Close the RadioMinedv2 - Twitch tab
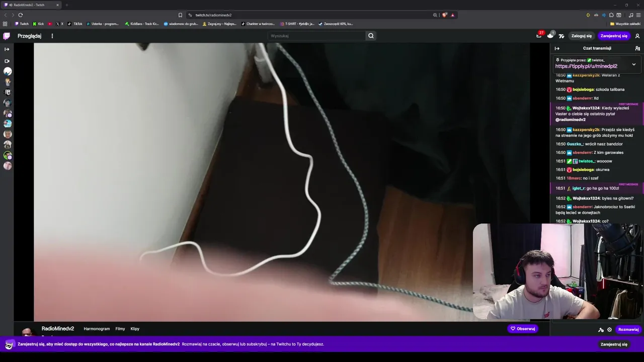644x362 pixels. pos(57,5)
